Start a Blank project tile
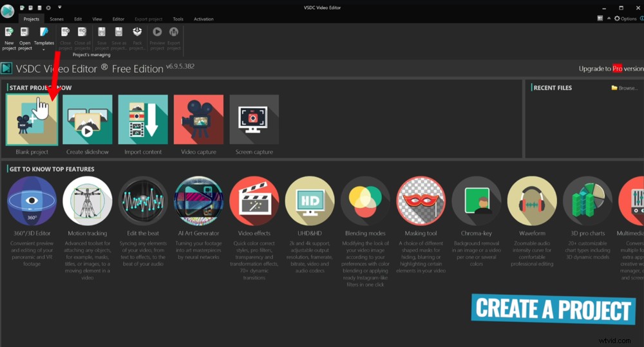 pyautogui.click(x=32, y=120)
